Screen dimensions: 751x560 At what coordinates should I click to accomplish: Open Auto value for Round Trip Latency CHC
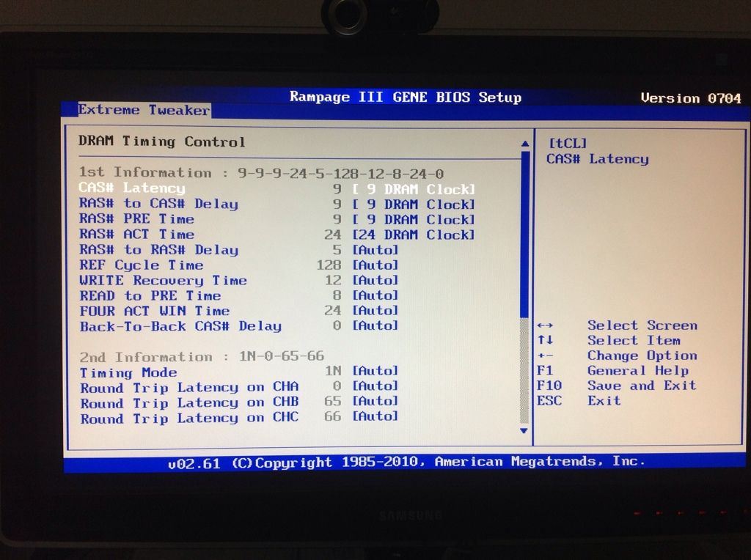point(375,417)
